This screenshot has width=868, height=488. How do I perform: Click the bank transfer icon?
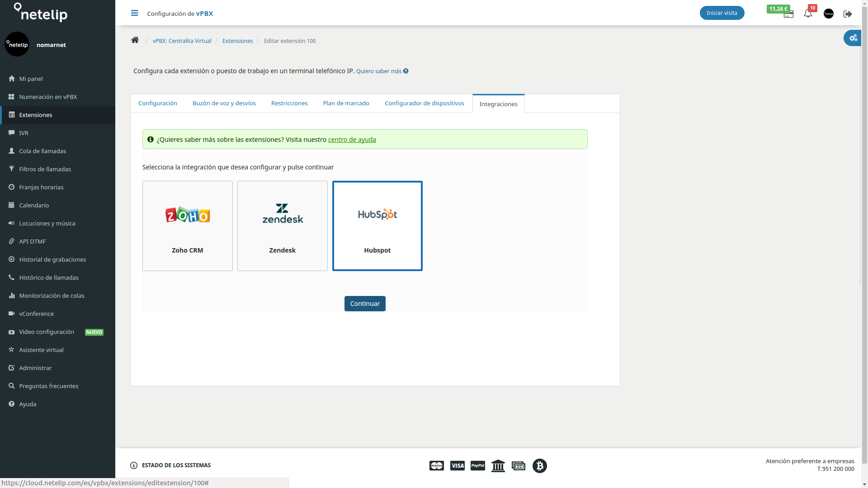(x=498, y=466)
